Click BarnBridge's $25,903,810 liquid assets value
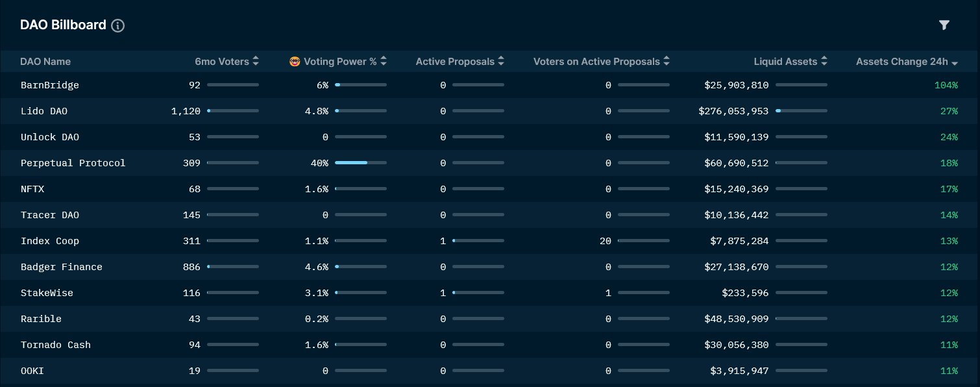The width and height of the screenshot is (980, 387). [x=737, y=85]
